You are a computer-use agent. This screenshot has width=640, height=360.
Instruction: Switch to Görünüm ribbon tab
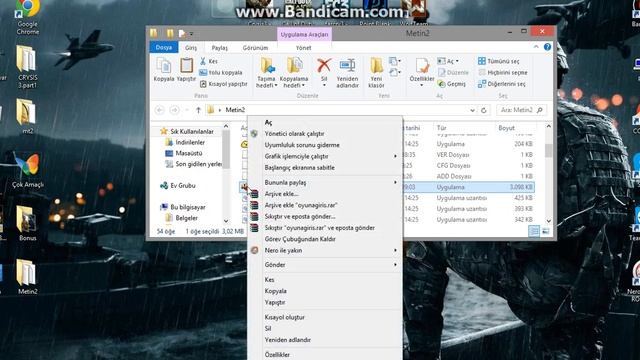[x=256, y=48]
